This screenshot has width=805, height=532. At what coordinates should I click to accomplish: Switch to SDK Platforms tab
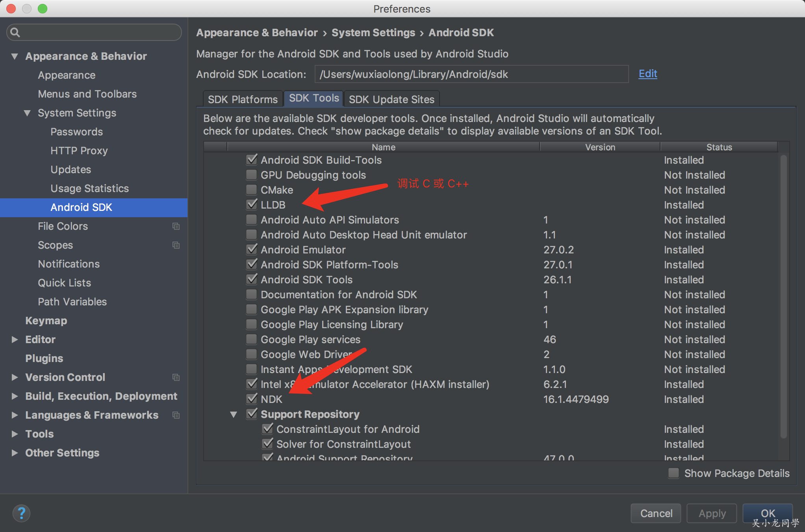click(x=243, y=99)
